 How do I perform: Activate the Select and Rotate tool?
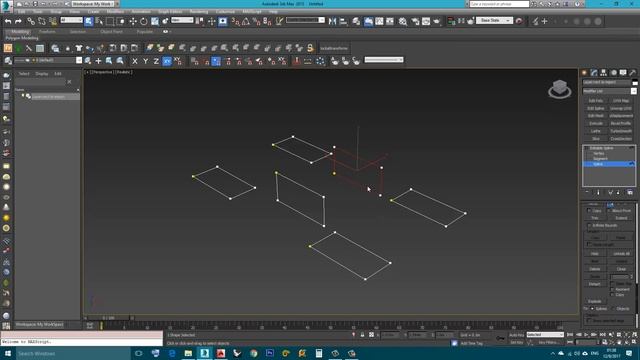tap(144, 21)
